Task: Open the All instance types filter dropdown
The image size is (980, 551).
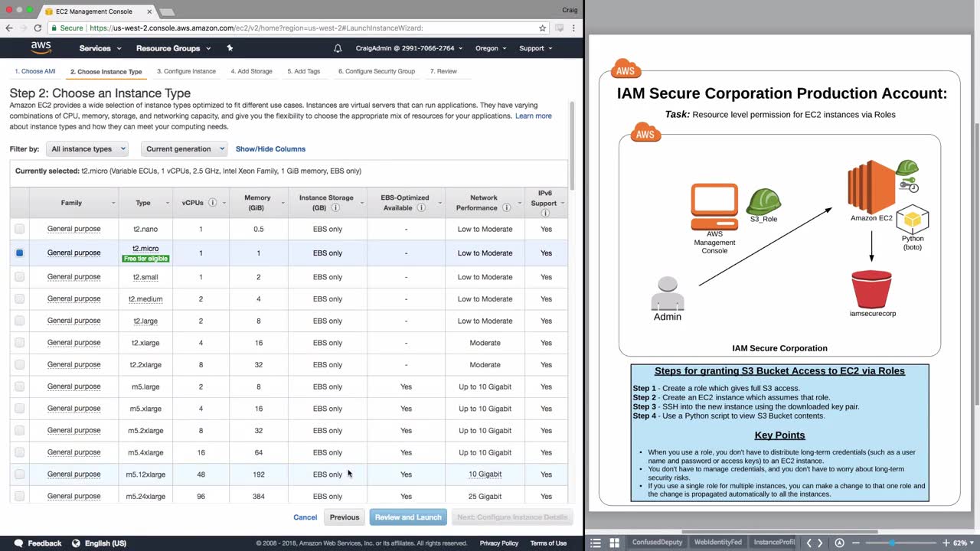Action: (x=87, y=149)
